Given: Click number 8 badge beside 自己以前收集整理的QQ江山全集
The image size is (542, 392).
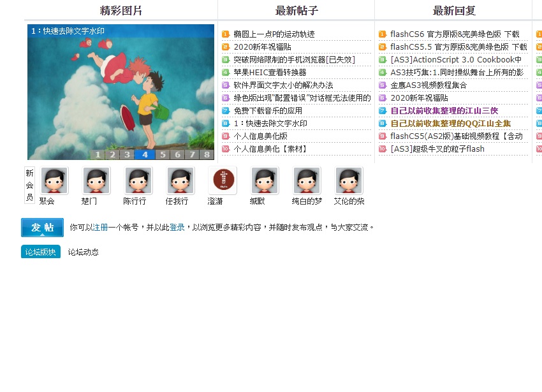Looking at the screenshot, I should pos(383,124).
